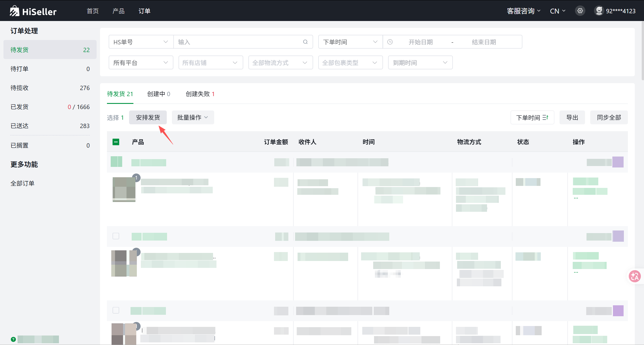
Task: Click the sort icon beside 下单时间 button
Action: click(545, 117)
